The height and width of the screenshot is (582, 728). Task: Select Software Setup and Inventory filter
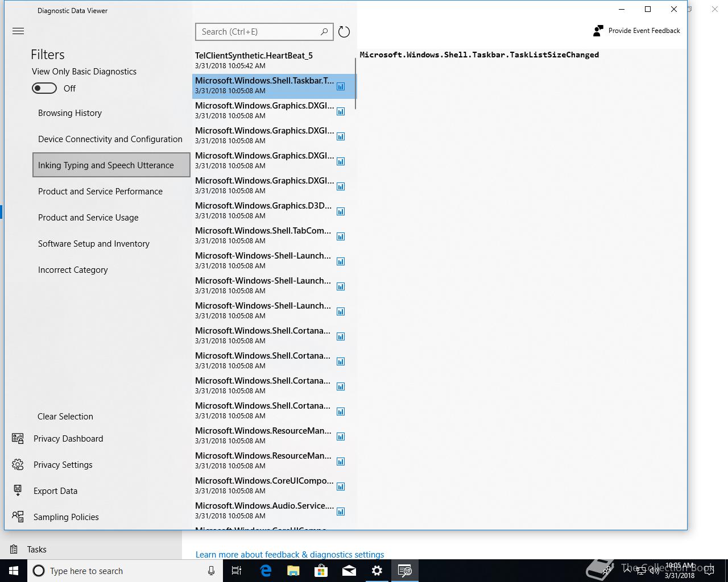click(x=111, y=244)
